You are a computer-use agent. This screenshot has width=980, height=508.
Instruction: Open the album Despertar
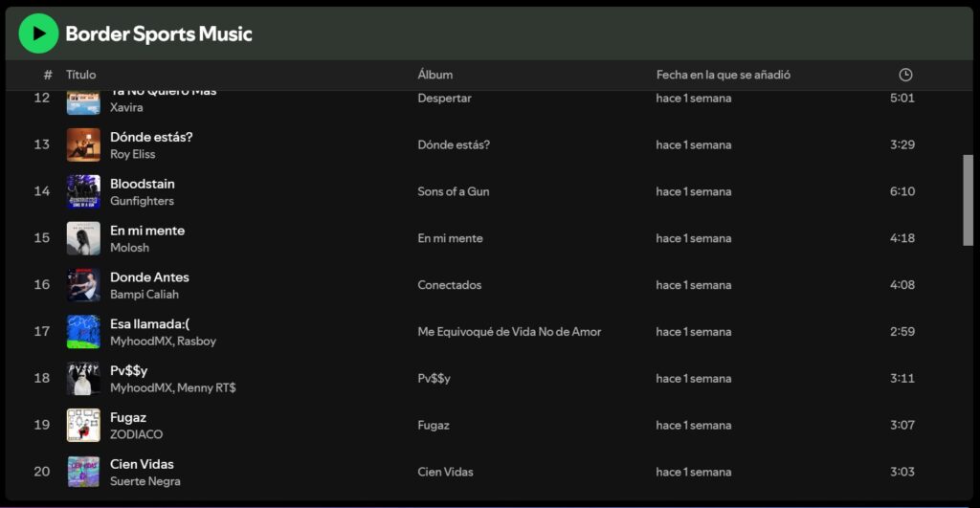coord(444,99)
